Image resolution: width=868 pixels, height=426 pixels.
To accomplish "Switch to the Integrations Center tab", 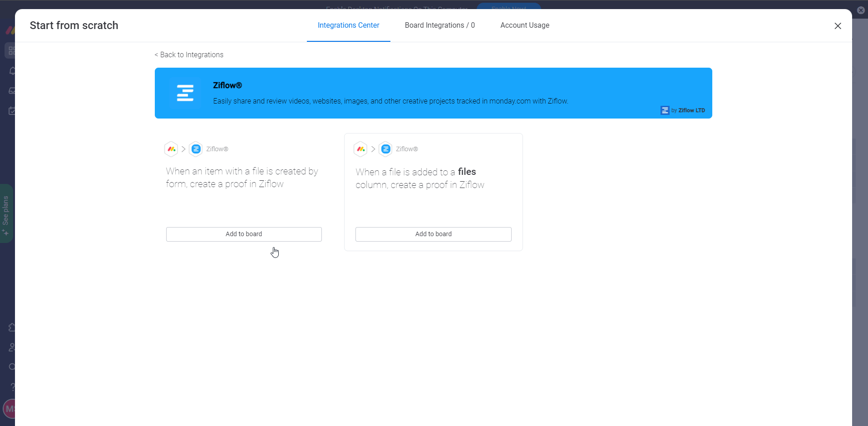I will (348, 25).
